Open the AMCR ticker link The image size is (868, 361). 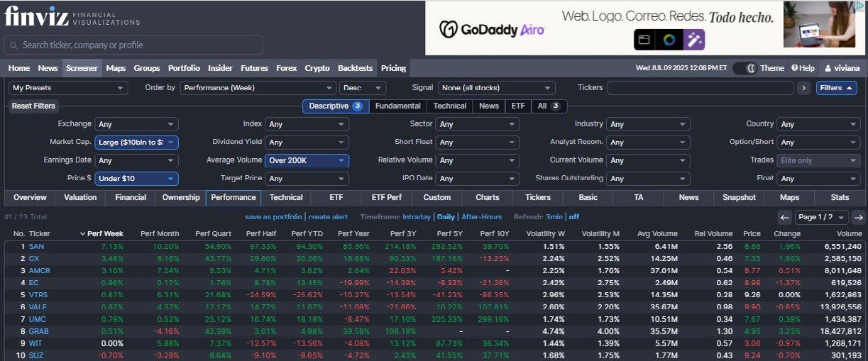point(40,270)
